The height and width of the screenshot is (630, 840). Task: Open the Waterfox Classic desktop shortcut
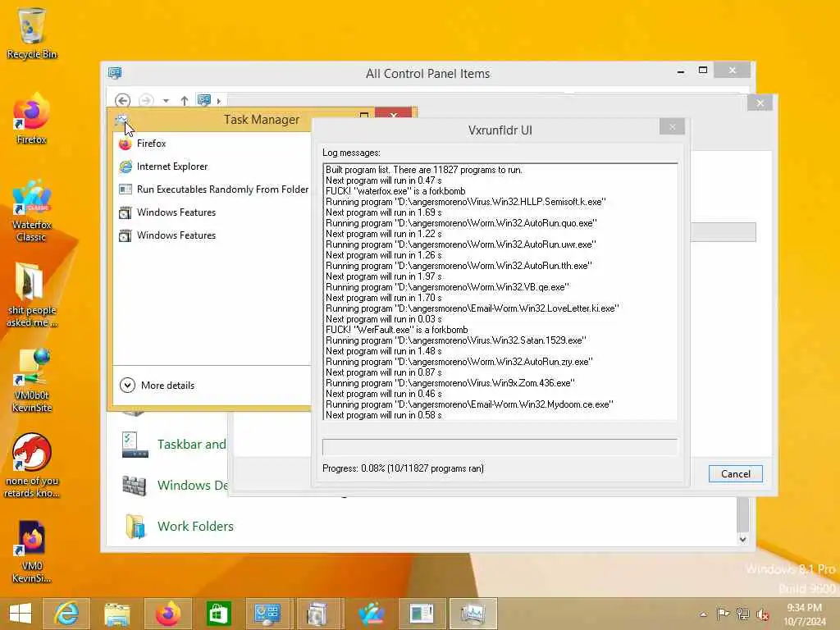pyautogui.click(x=31, y=211)
